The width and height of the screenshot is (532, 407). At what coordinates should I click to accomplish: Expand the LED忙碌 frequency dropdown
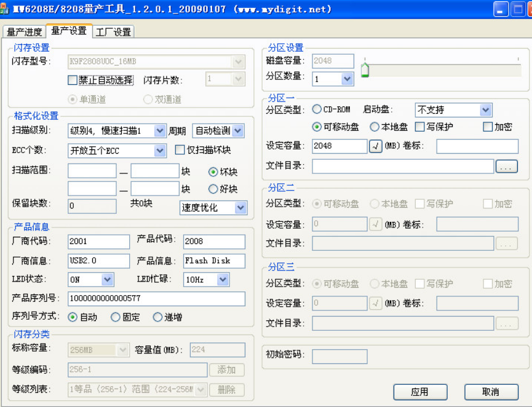click(x=223, y=280)
